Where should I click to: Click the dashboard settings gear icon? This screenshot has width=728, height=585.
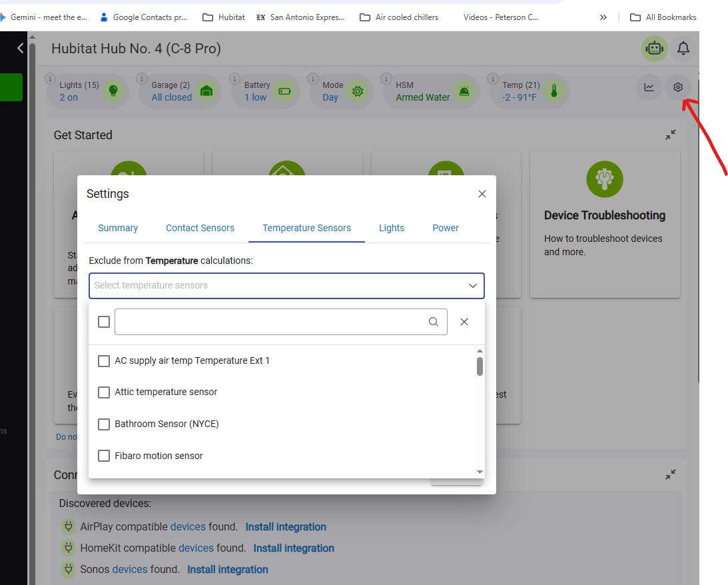678,87
